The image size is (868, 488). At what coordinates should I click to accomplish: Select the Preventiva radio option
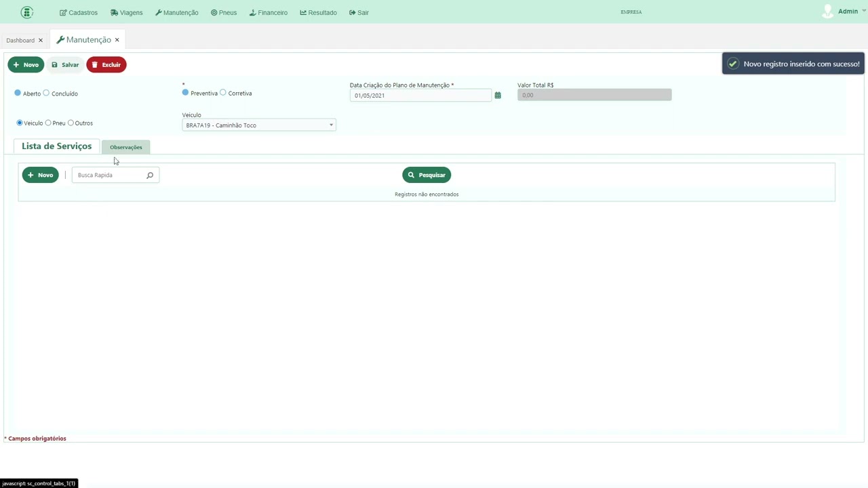tap(185, 92)
